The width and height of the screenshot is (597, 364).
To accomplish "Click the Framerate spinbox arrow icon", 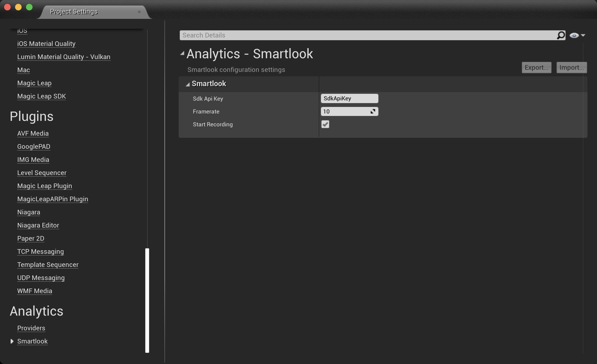I will click(373, 111).
